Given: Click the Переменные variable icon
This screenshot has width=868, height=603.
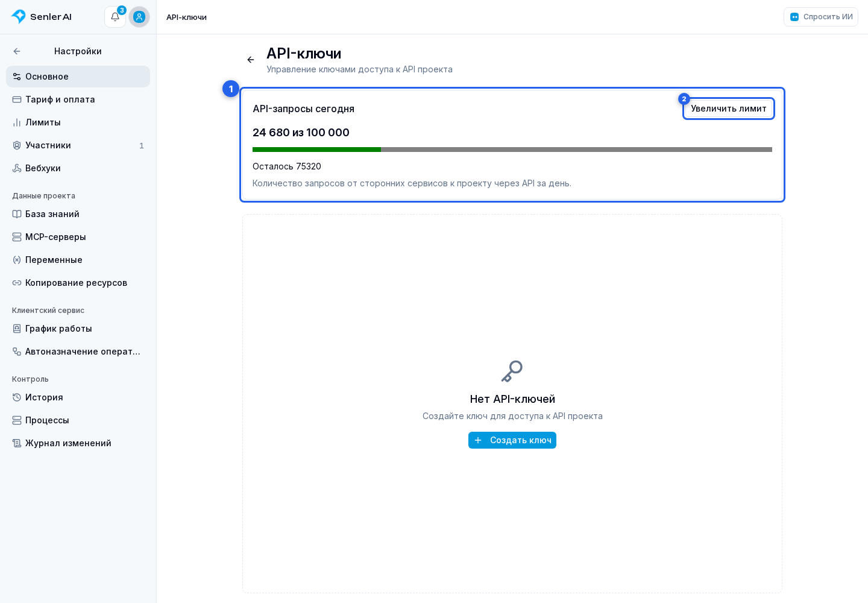Looking at the screenshot, I should point(17,260).
